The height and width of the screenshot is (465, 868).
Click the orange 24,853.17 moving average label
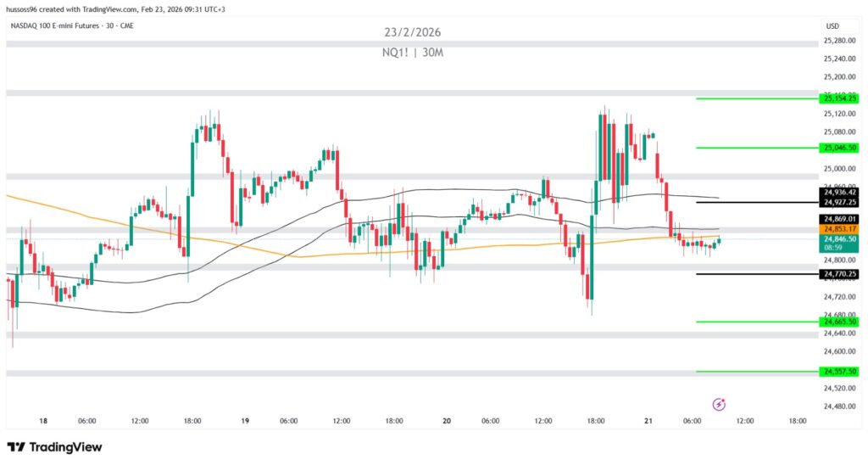click(x=840, y=229)
